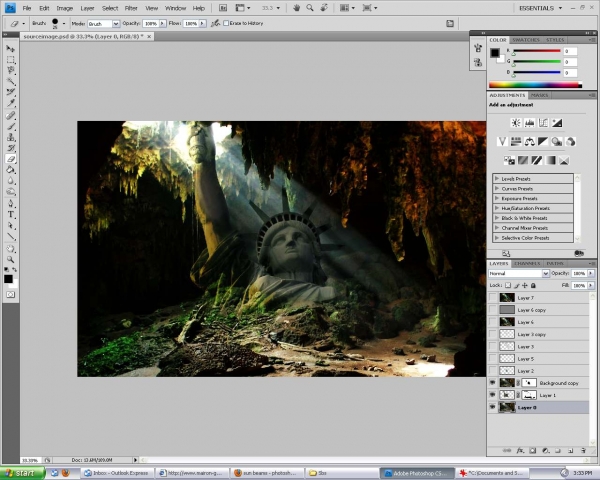Show Layer 5 visibility
The height and width of the screenshot is (480, 600).
click(492, 359)
